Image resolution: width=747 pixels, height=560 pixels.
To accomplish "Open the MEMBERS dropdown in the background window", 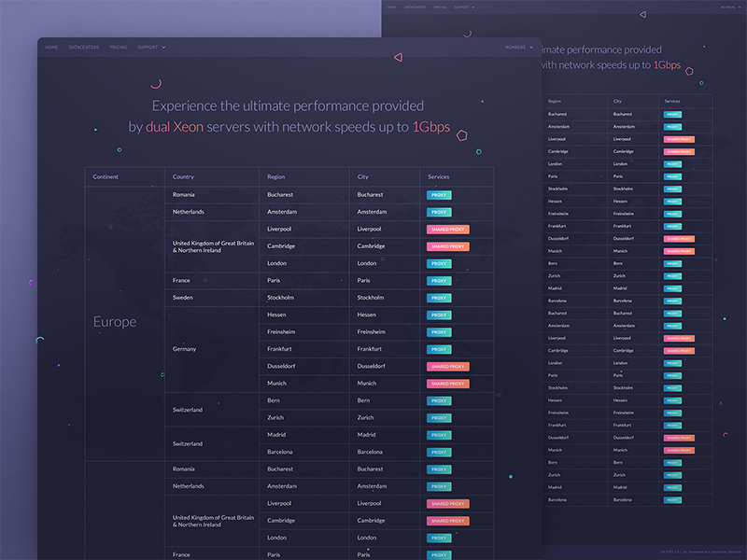I will [729, 7].
